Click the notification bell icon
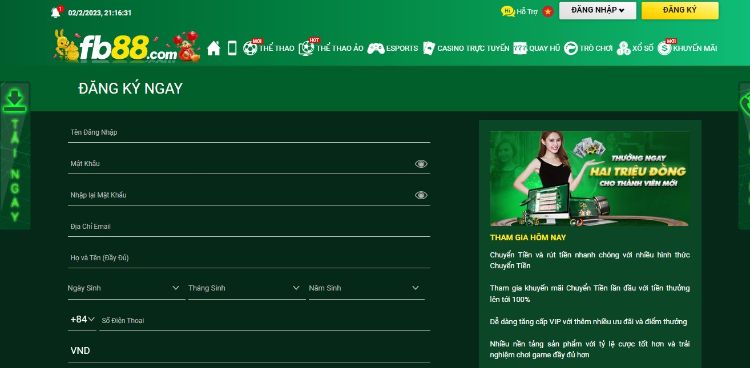This screenshot has width=750, height=368. pos(56,12)
